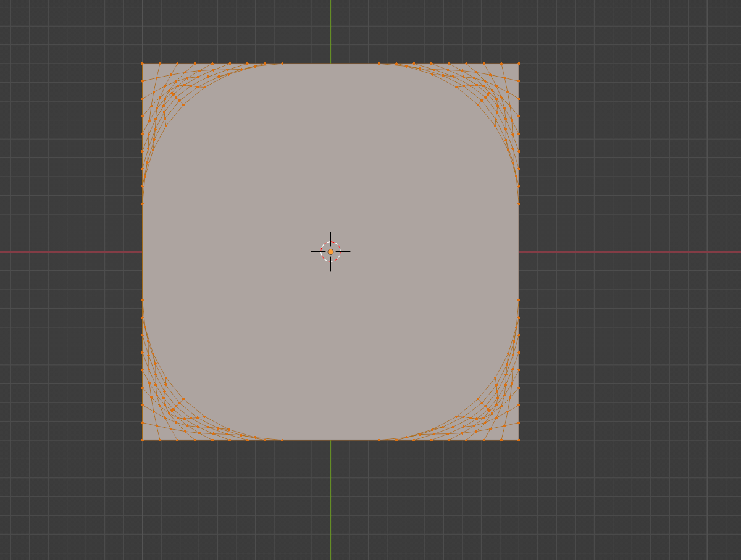
Task: Select the bottom-right corner vertex
Action: click(520, 440)
